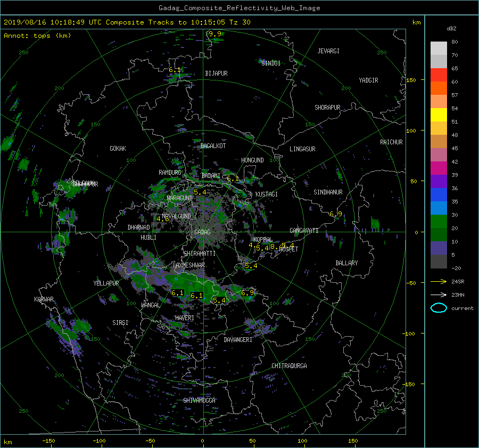Click the KOPPAL label
479x448 pixels.
click(263, 240)
